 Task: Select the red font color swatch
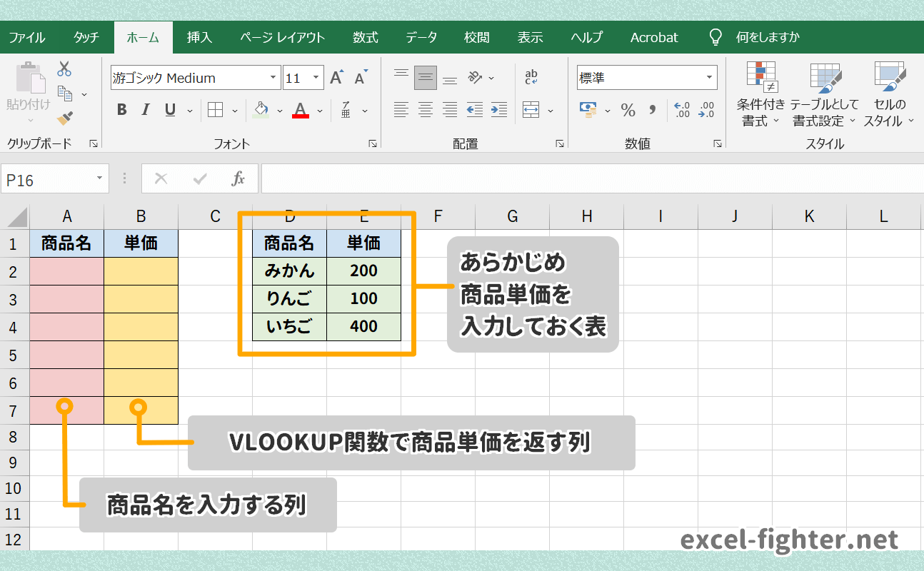299,111
